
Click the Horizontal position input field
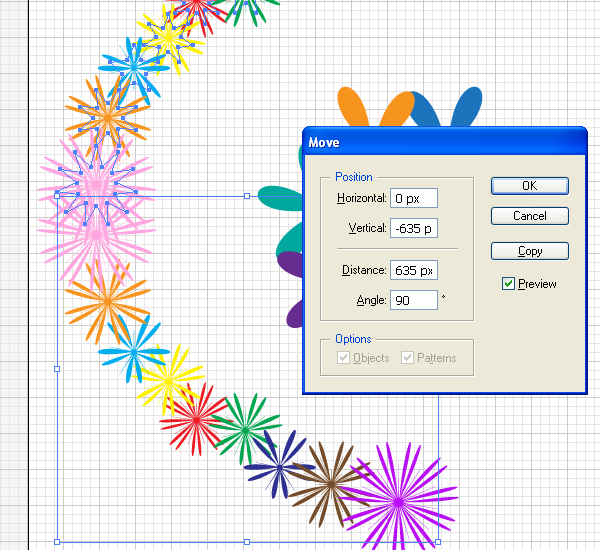point(414,198)
